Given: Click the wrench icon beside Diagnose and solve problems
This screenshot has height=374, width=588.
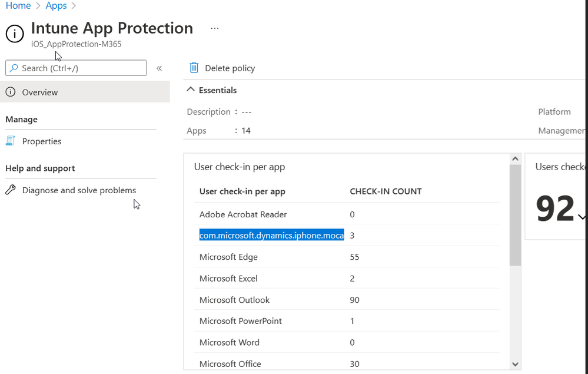Looking at the screenshot, I should coord(10,190).
